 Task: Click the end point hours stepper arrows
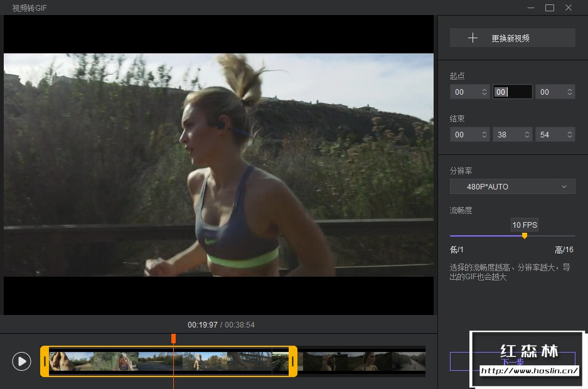click(484, 134)
